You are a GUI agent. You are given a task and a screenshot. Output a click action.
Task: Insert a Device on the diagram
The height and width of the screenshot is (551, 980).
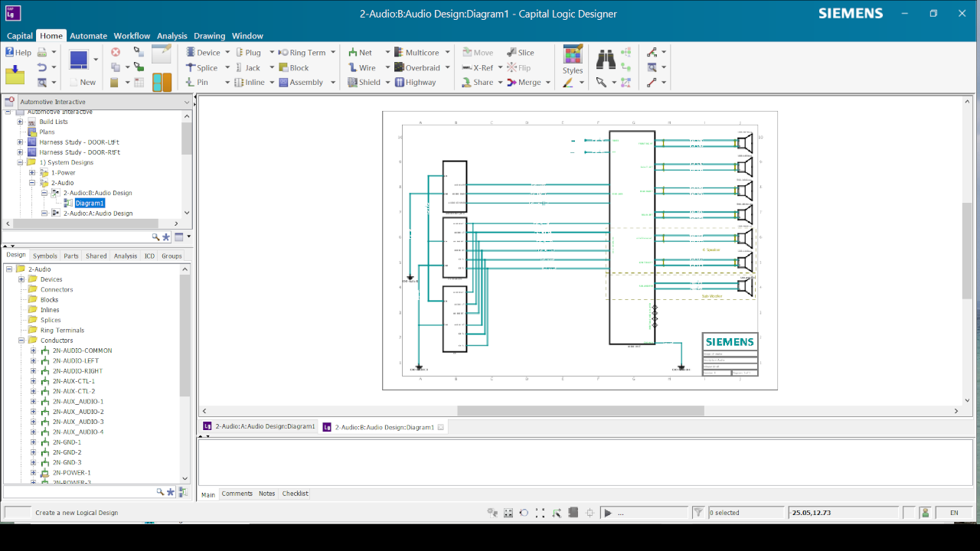(203, 52)
